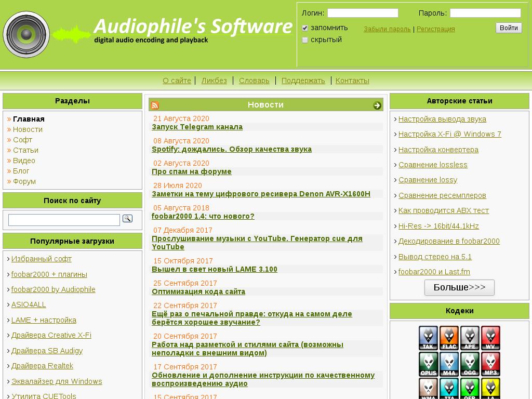Screen dimensions: 532x399
Task: Open Как проводится ABX тест article
Action: click(444, 211)
